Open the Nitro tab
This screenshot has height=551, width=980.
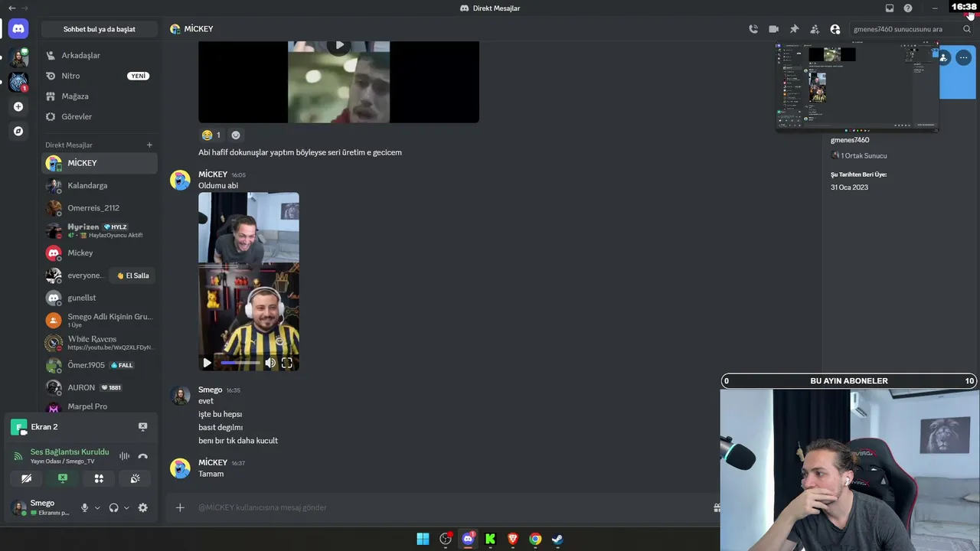pyautogui.click(x=100, y=76)
